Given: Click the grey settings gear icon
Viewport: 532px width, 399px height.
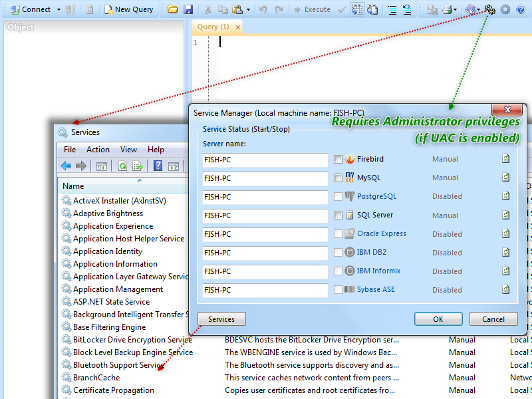Looking at the screenshot, I should coord(505,9).
